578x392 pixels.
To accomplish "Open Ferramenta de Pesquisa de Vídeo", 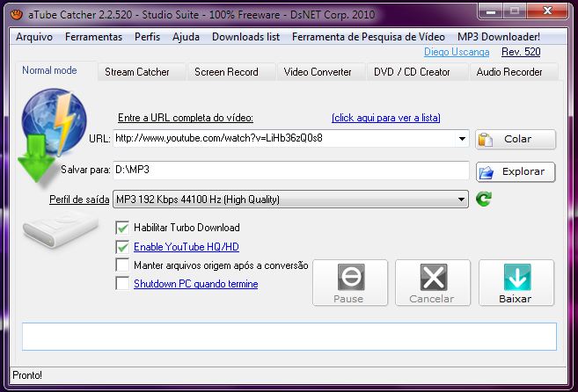I will pyautogui.click(x=369, y=37).
